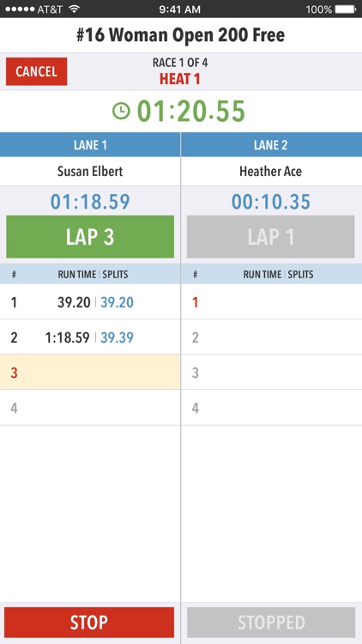Screen dimensions: 362x644
Task: Select red lap 1 row in Lane 2
Action: pyautogui.click(x=271, y=302)
